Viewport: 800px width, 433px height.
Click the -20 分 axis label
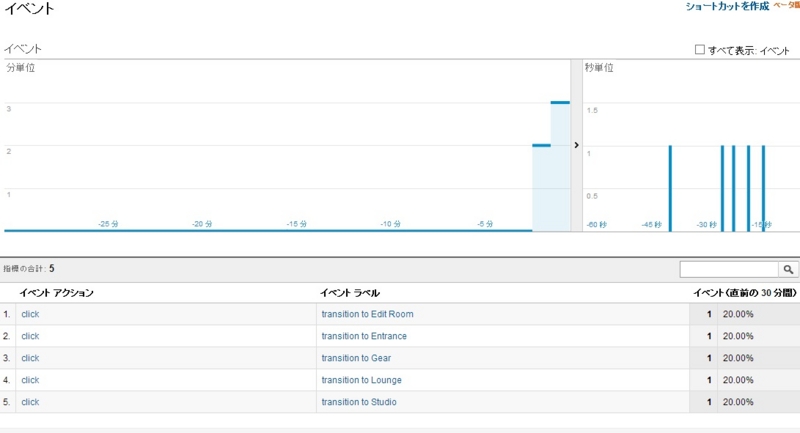(x=202, y=224)
